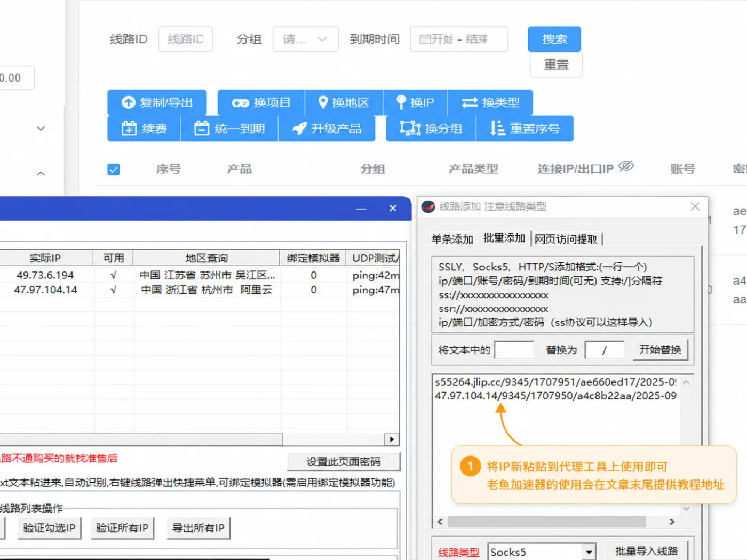Viewport: 747px width, 560px height.
Task: Close the 线路添加 dialog
Action: point(695,206)
